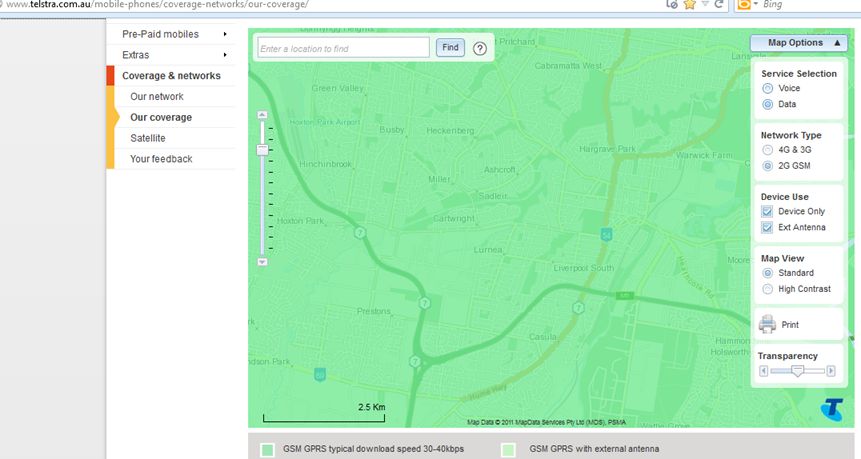The height and width of the screenshot is (459, 861).
Task: Click the Print label
Action: [790, 324]
